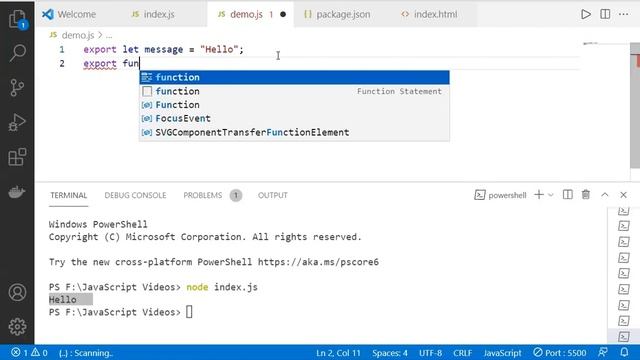Click Port : 5500 in status bar
640x360 pixels.
pyautogui.click(x=560, y=353)
